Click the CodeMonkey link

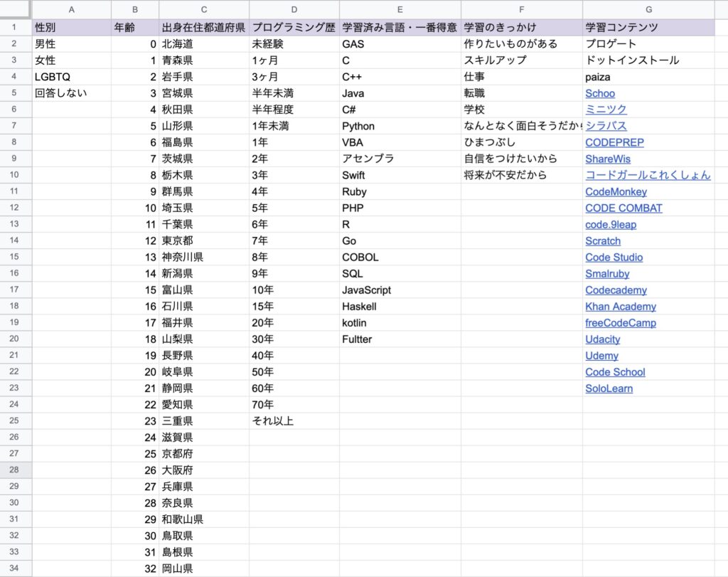pos(616,192)
